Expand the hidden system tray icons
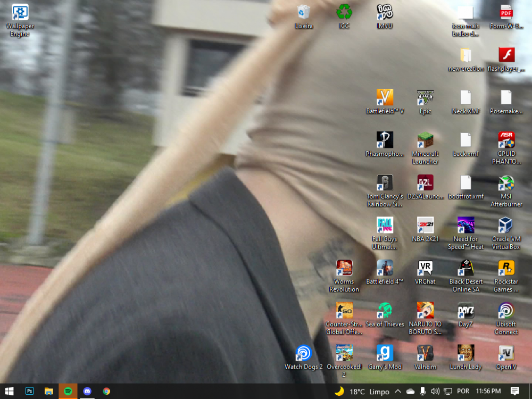Screen dimensions: 532x399 pos(397,391)
